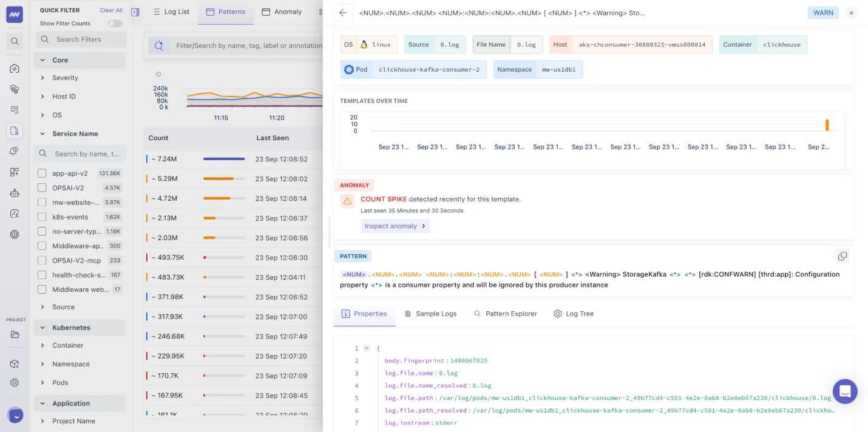The width and height of the screenshot is (868, 432).
Task: Open the robot icon in the sidebar
Action: [x=15, y=193]
